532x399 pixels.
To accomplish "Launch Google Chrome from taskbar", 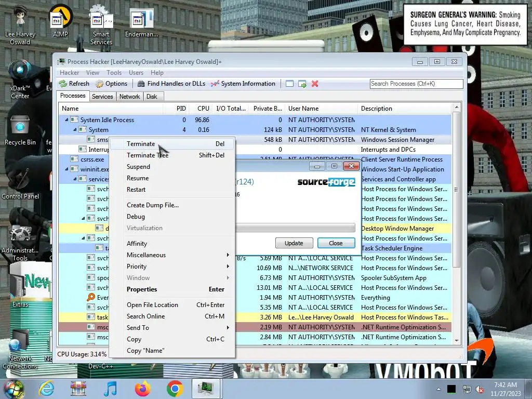I will (x=175, y=389).
